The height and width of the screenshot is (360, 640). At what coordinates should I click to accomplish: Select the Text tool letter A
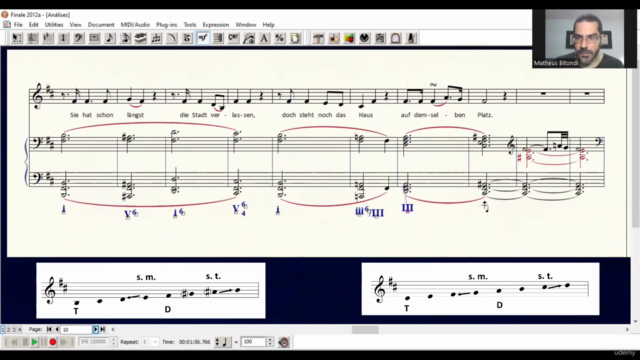pyautogui.click(x=264, y=38)
